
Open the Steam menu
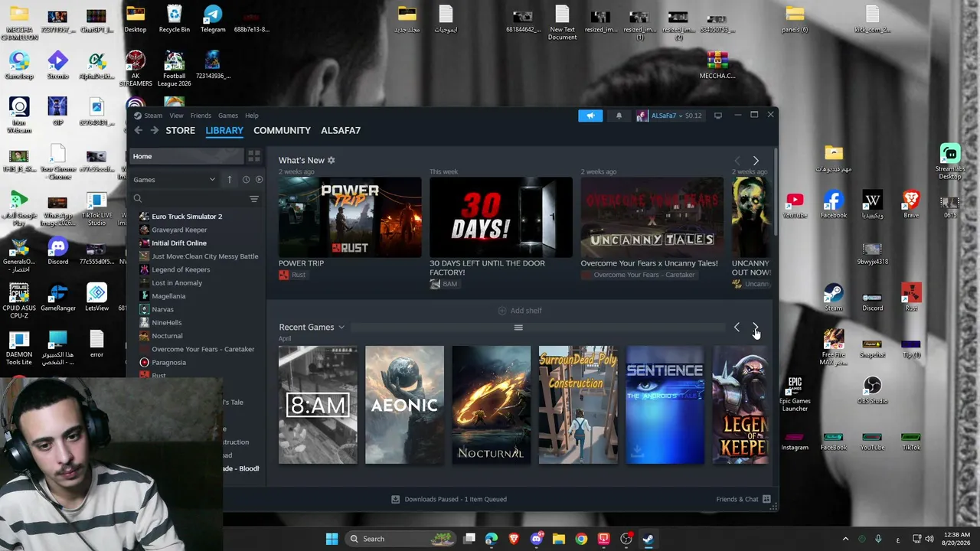(153, 116)
